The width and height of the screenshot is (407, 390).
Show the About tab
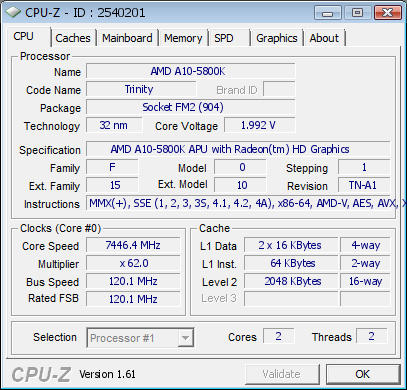click(324, 38)
